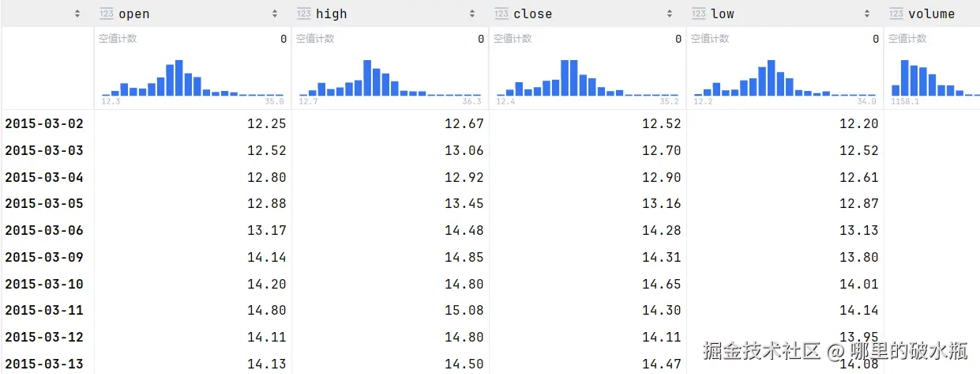Toggle sort arrows on the close column
This screenshot has width=980, height=374.
click(670, 13)
